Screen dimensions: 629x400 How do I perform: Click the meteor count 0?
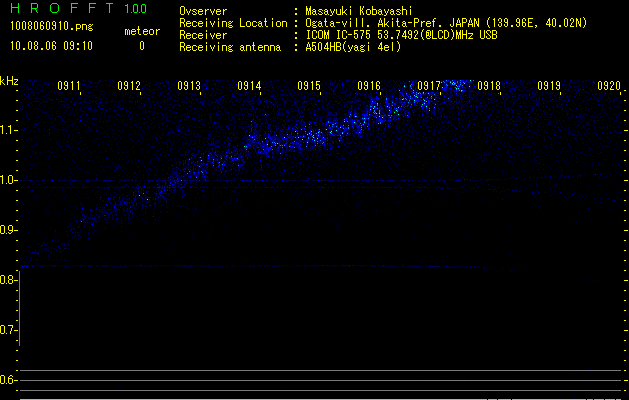coord(142,46)
